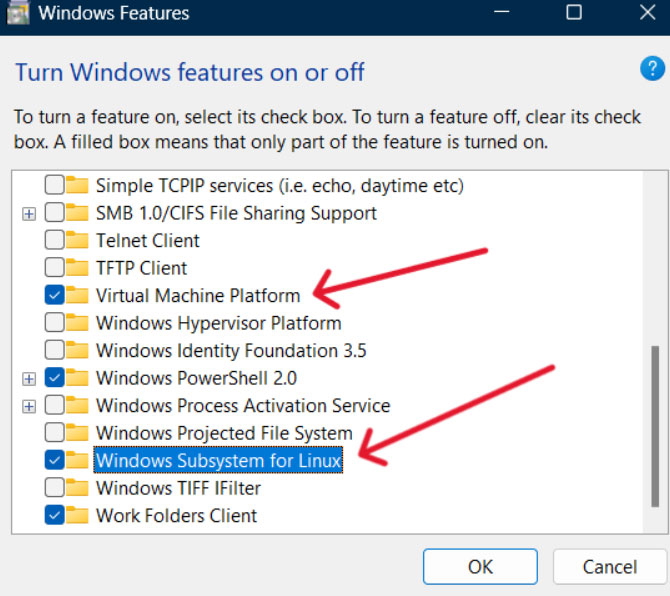This screenshot has height=596, width=670.
Task: Uncheck the Work Folders Client checkbox
Action: click(54, 515)
